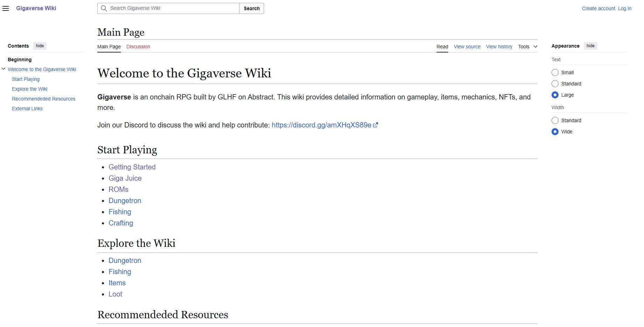Click Create account link
The height and width of the screenshot is (327, 644).
598,8
